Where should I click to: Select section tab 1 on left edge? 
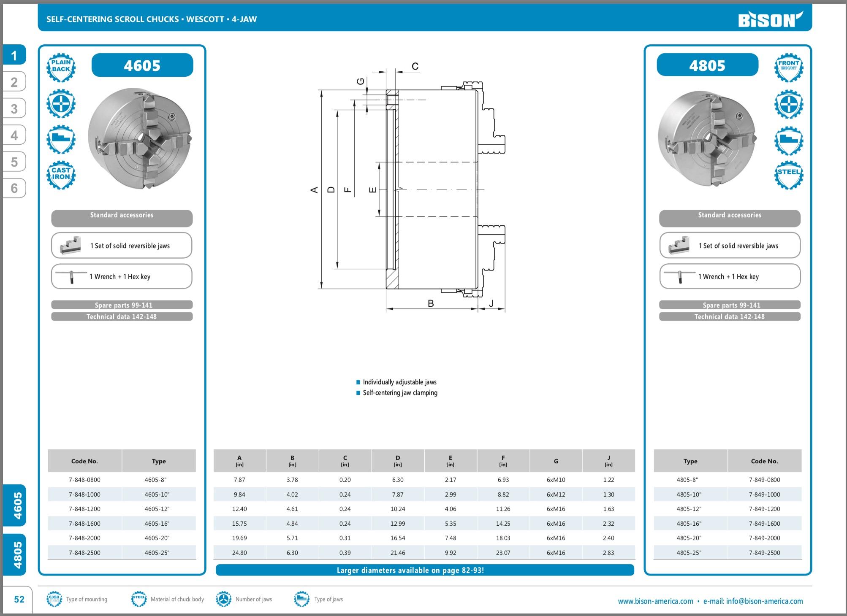click(14, 55)
